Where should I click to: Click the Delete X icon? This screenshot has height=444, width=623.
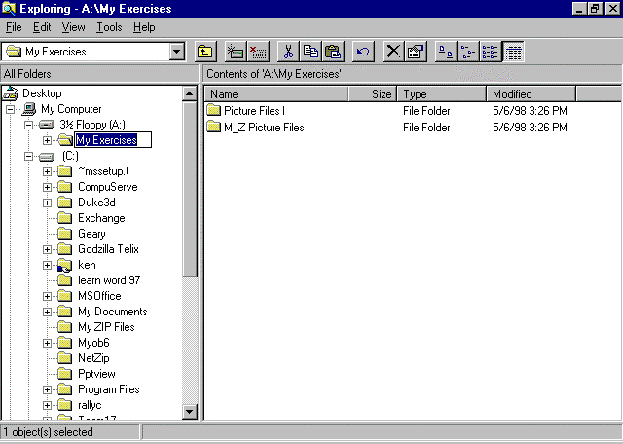pos(394,51)
